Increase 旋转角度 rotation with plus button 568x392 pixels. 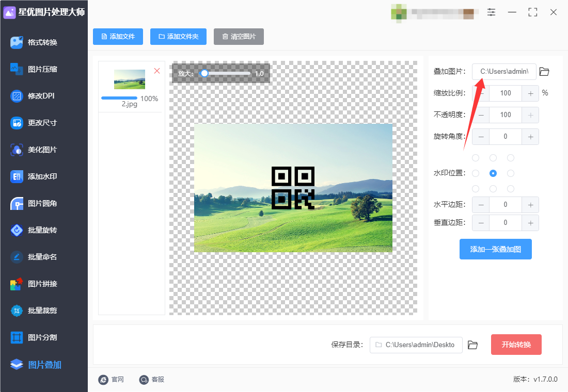[x=530, y=137]
